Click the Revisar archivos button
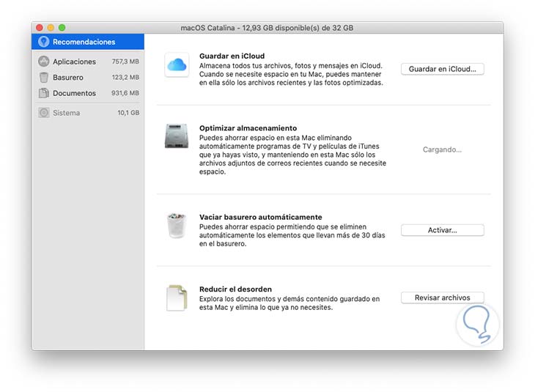Viewport: 535px width, 392px height. click(442, 297)
